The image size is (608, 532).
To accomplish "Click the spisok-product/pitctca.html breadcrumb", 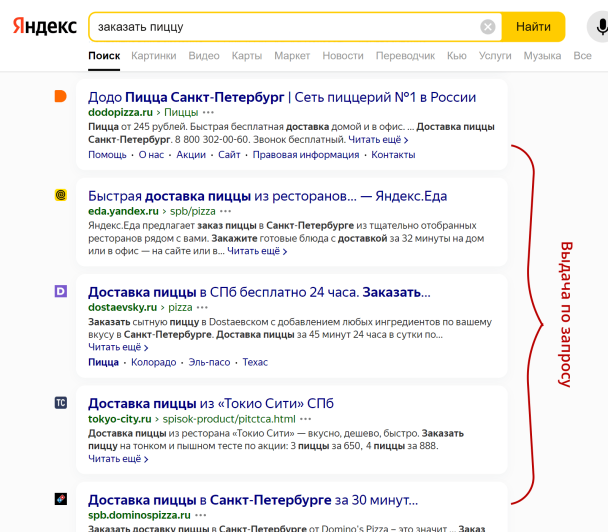I will 229,419.
